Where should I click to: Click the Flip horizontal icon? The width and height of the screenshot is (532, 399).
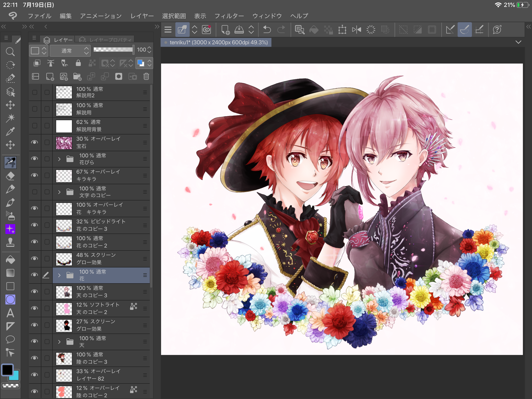click(356, 30)
